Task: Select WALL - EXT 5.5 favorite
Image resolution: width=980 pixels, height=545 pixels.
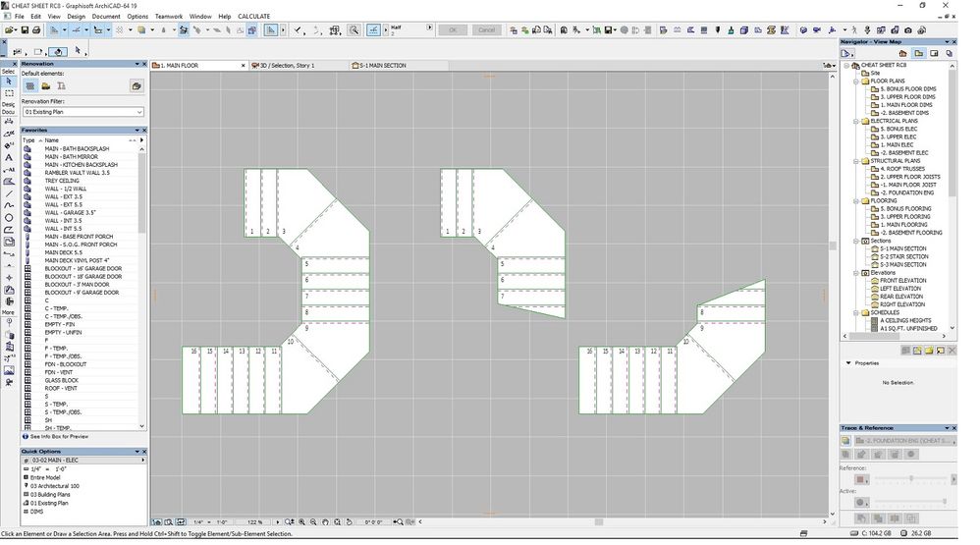Action: (x=63, y=204)
